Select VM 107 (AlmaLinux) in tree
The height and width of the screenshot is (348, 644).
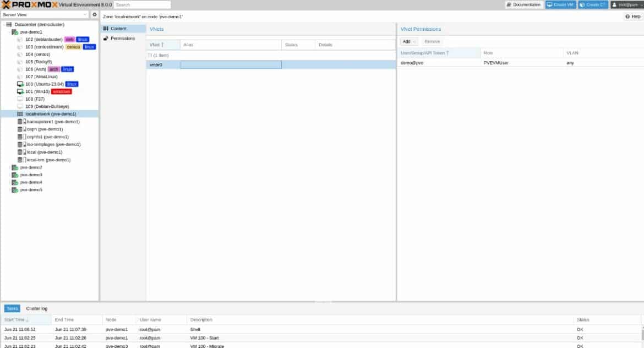(41, 77)
